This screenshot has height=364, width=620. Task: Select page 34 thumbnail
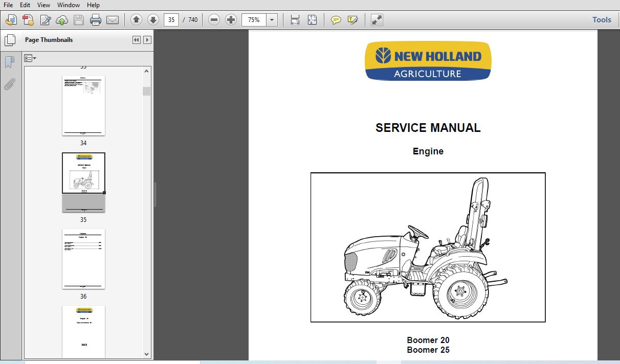tap(83, 106)
